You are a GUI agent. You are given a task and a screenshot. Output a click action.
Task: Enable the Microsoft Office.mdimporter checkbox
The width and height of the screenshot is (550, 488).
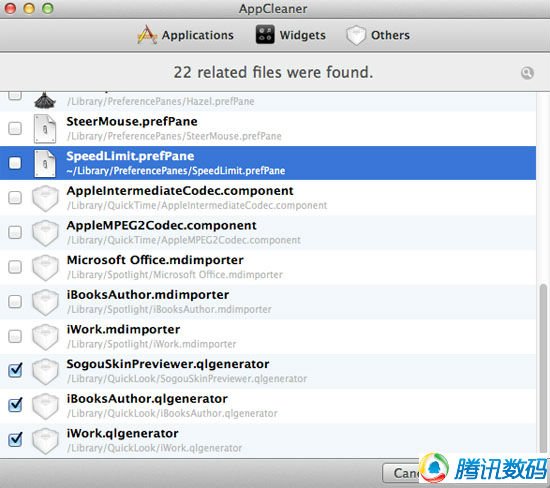coord(15,267)
